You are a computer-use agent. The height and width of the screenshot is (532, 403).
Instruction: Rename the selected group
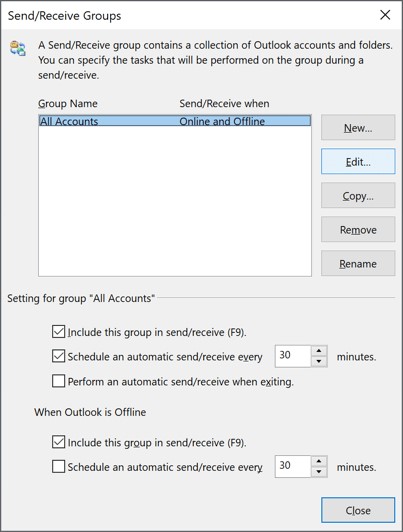pyautogui.click(x=358, y=263)
